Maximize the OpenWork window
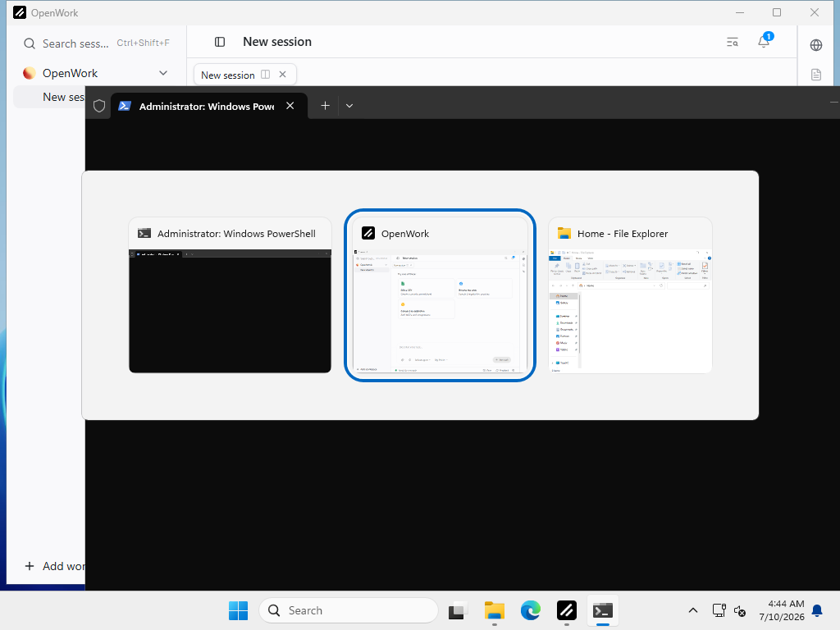 [777, 12]
